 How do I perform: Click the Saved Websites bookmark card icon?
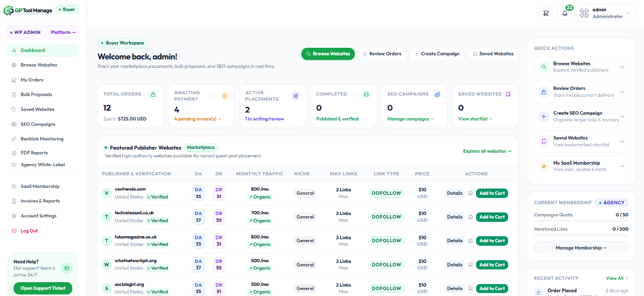click(x=508, y=94)
